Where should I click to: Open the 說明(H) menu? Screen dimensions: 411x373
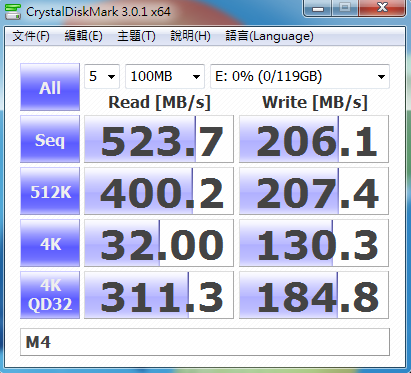point(190,36)
